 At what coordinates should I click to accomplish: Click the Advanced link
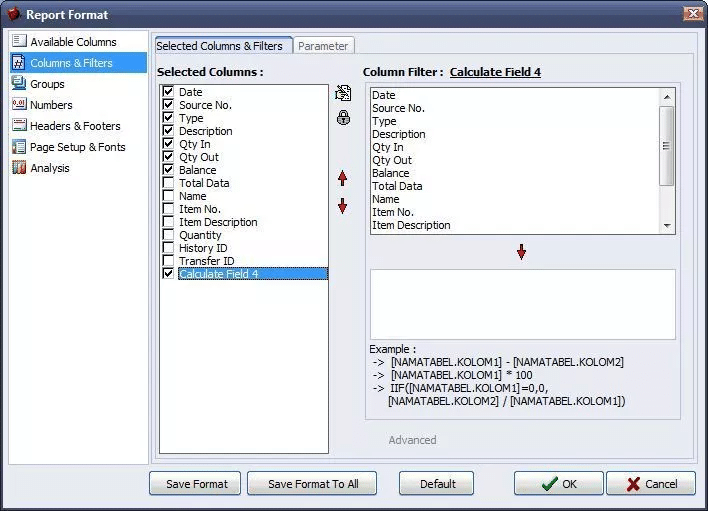pyautogui.click(x=412, y=440)
